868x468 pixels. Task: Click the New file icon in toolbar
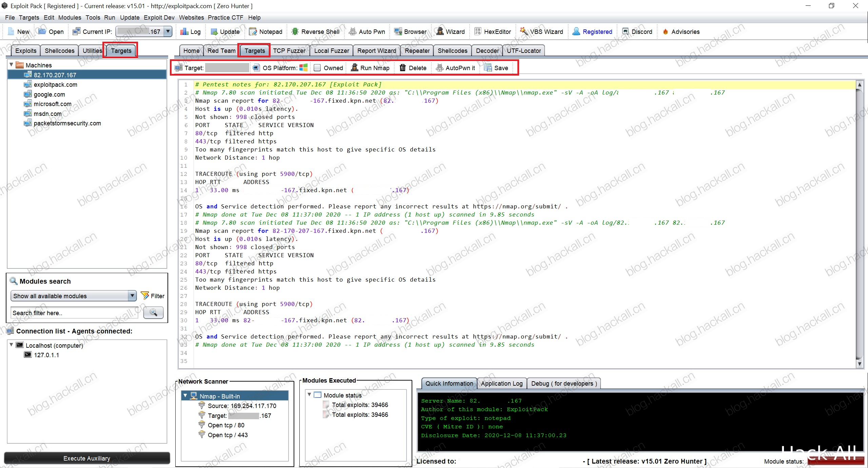pos(12,32)
